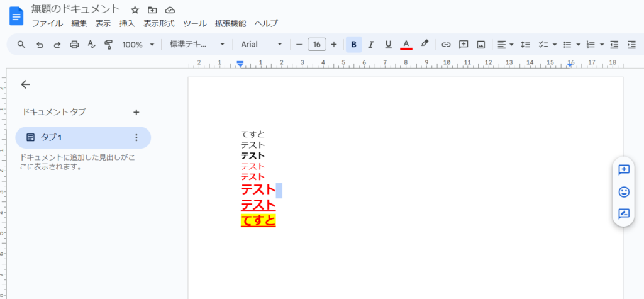The image size is (644, 299).
Task: Open the 挿入 menu
Action: click(x=127, y=23)
